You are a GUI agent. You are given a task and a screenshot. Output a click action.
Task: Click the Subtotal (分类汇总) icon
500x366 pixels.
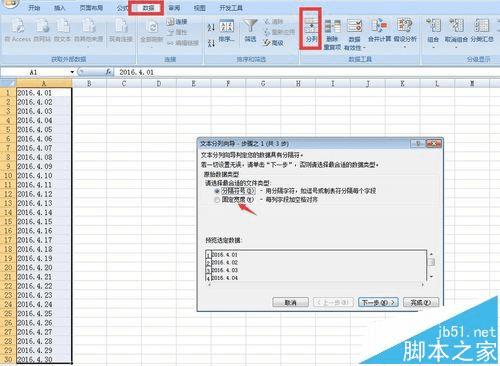click(482, 26)
